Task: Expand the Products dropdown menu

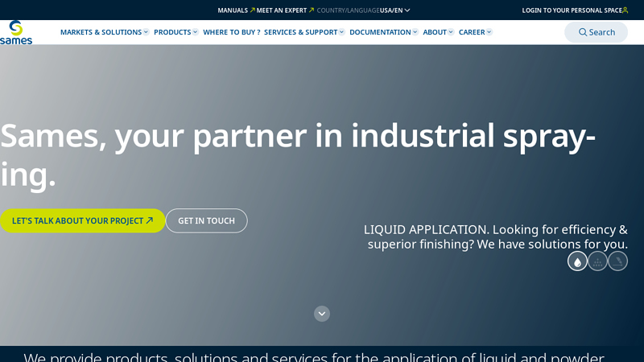Action: 175,32
